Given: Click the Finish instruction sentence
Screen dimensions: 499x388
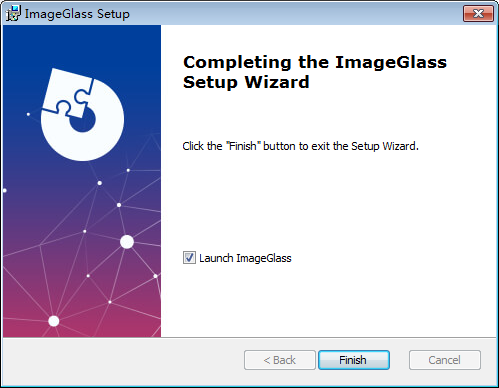Looking at the screenshot, I should tap(300, 146).
